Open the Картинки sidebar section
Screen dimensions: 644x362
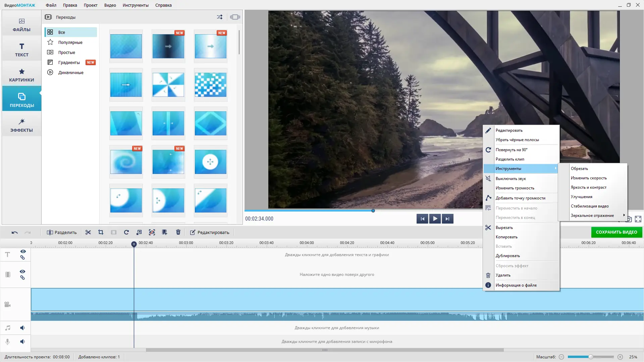21,75
